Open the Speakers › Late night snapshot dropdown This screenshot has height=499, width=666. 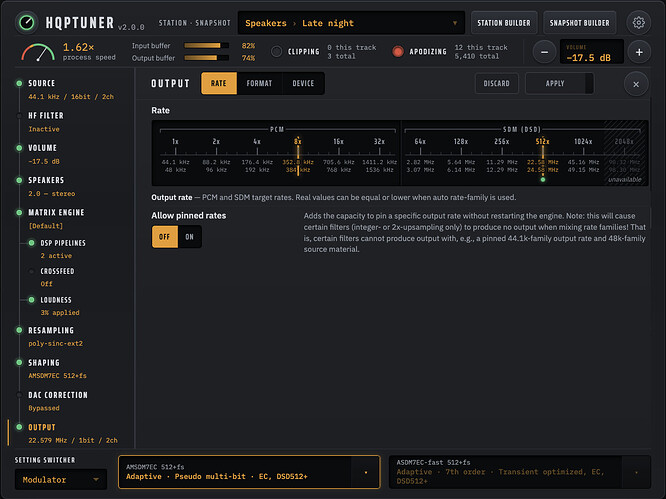351,23
